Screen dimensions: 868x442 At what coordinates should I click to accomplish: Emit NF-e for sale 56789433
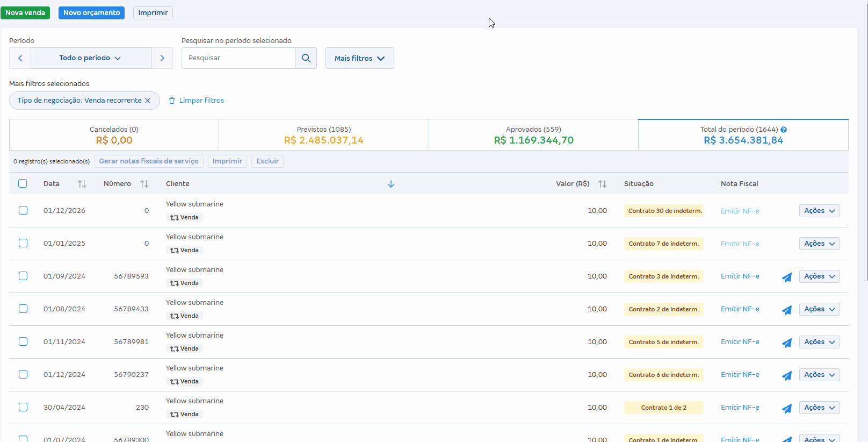[740, 309]
